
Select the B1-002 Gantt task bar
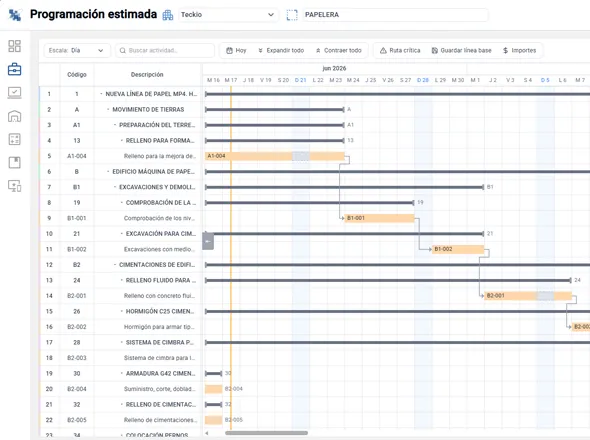point(458,249)
